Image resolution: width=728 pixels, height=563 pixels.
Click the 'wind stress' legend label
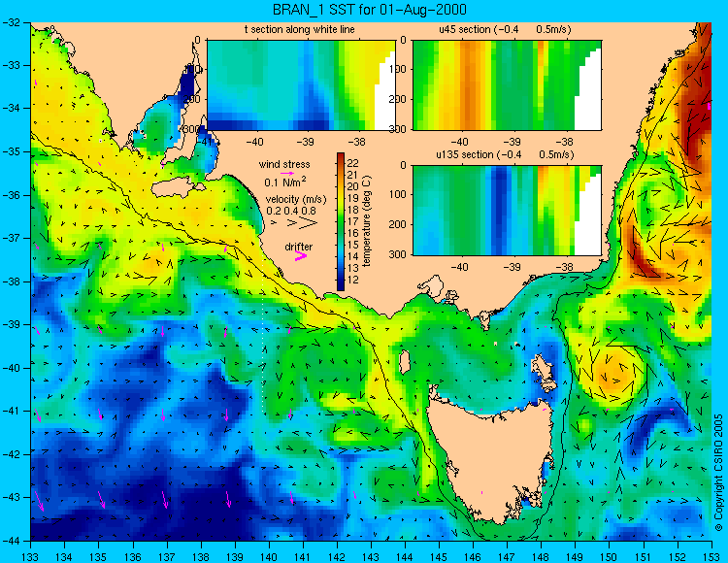tap(284, 164)
